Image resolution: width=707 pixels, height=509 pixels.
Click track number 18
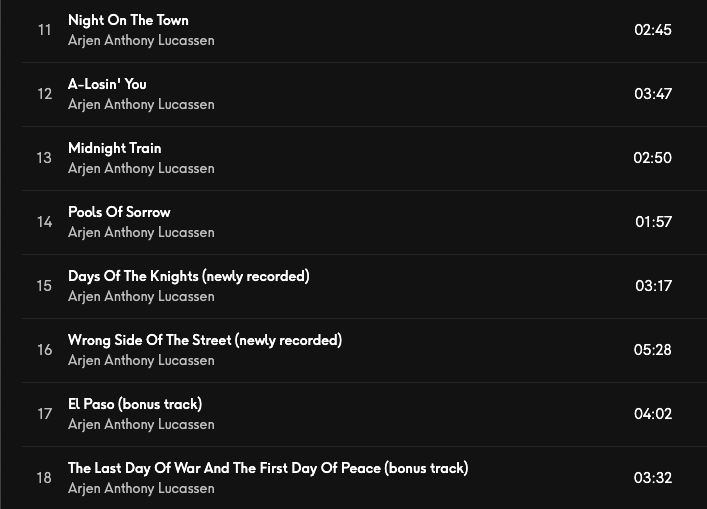pos(44,478)
